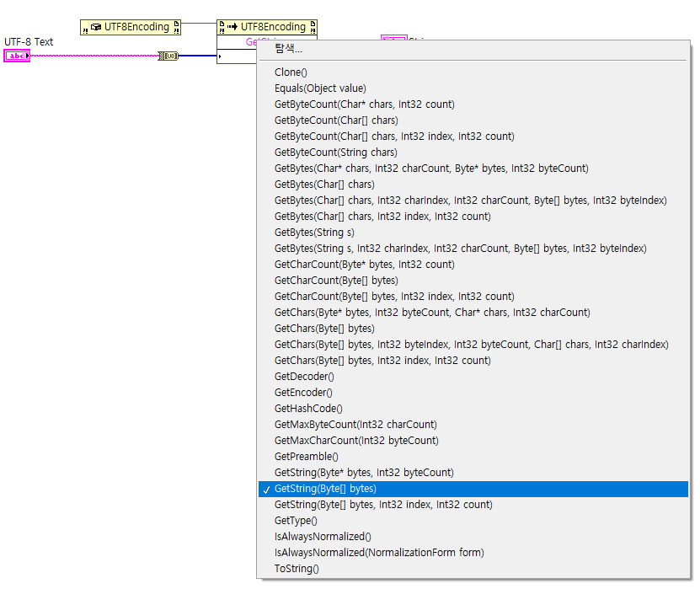Choose GetString(Byte[] bytes, Int32 index, Int32 count)
This screenshot has height=589, width=700.
click(473, 505)
